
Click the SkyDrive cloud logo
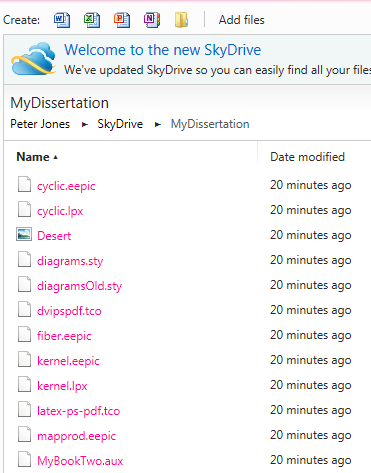coord(33,58)
